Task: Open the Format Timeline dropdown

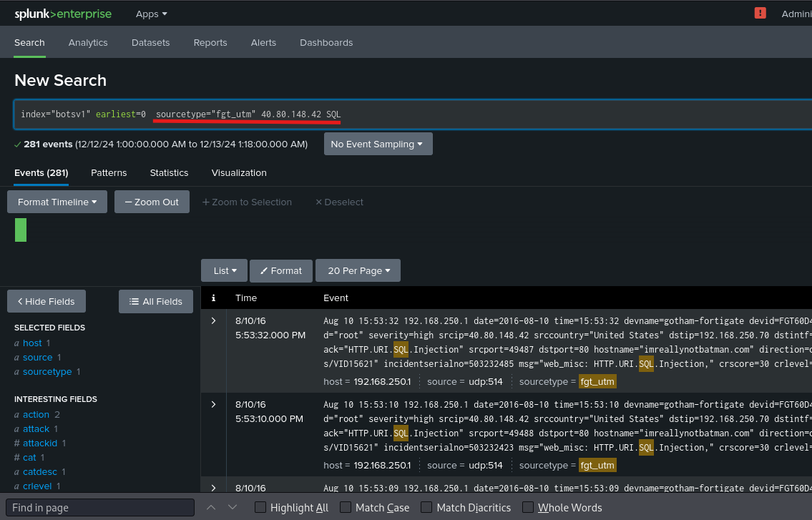Action: 57,202
